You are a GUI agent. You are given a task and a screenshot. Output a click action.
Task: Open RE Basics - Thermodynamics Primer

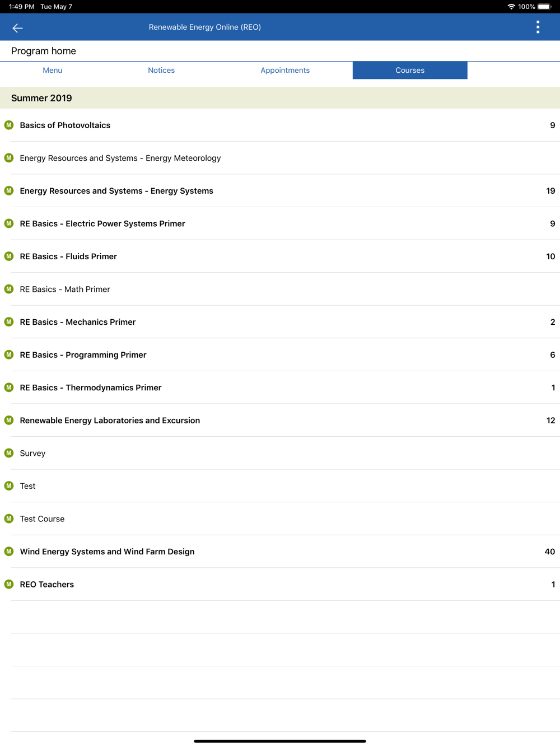tap(91, 387)
